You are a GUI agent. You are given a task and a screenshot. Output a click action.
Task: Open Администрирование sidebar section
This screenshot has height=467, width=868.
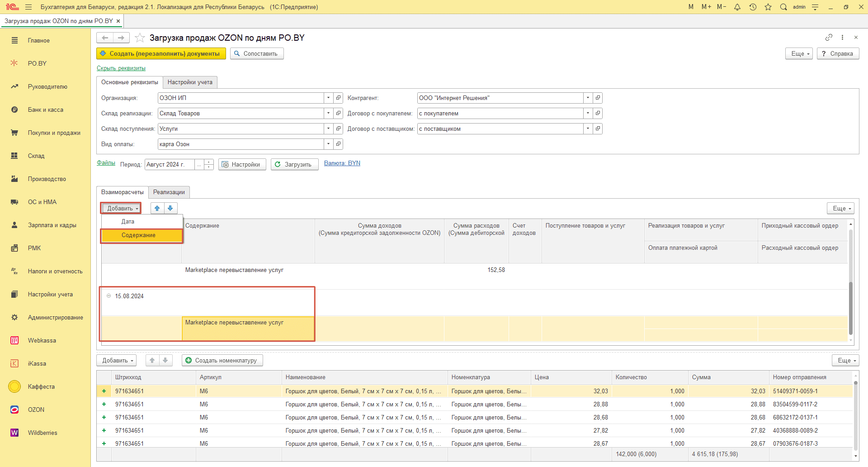55,317
